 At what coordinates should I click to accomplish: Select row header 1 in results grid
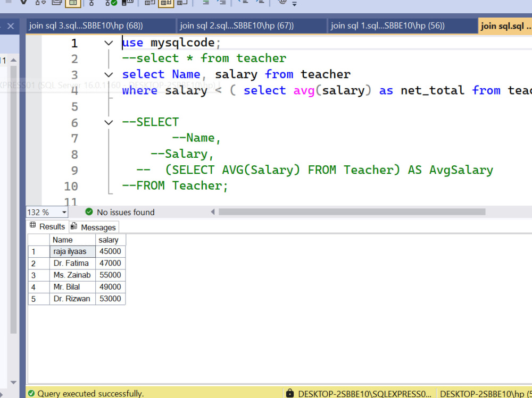pos(39,251)
